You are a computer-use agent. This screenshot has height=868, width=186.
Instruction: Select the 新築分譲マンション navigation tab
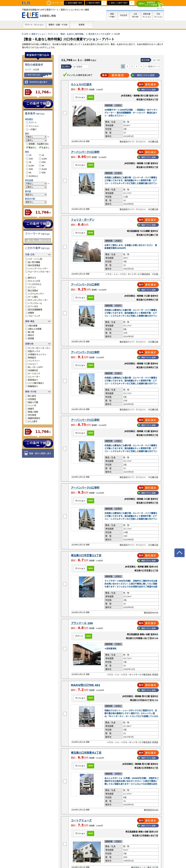(146, 15)
